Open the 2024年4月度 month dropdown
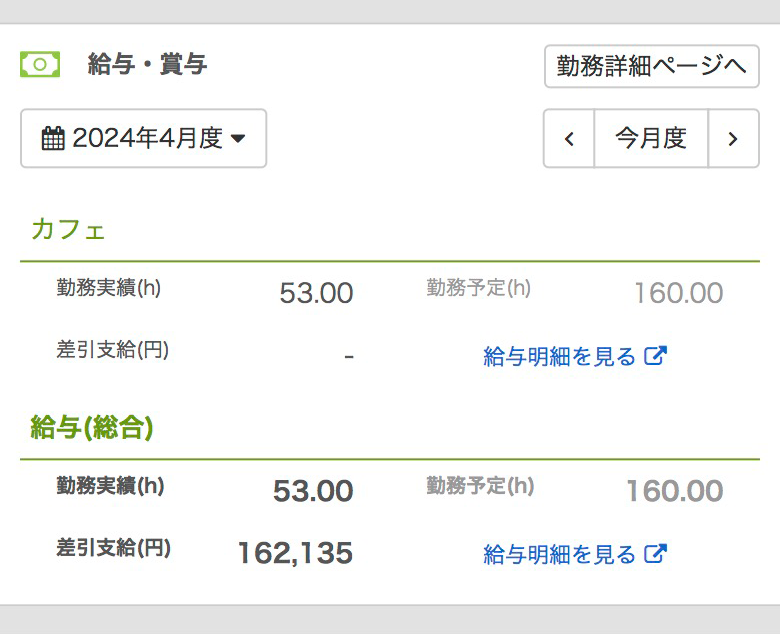 pos(143,138)
